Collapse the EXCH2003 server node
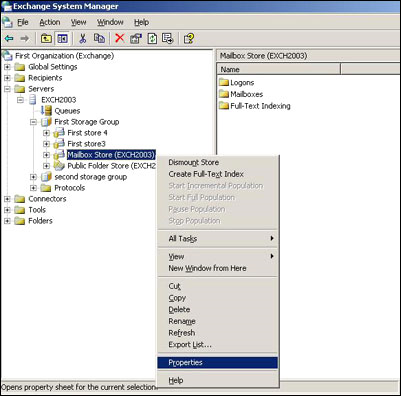This screenshot has height=396, width=401. pyautogui.click(x=21, y=100)
